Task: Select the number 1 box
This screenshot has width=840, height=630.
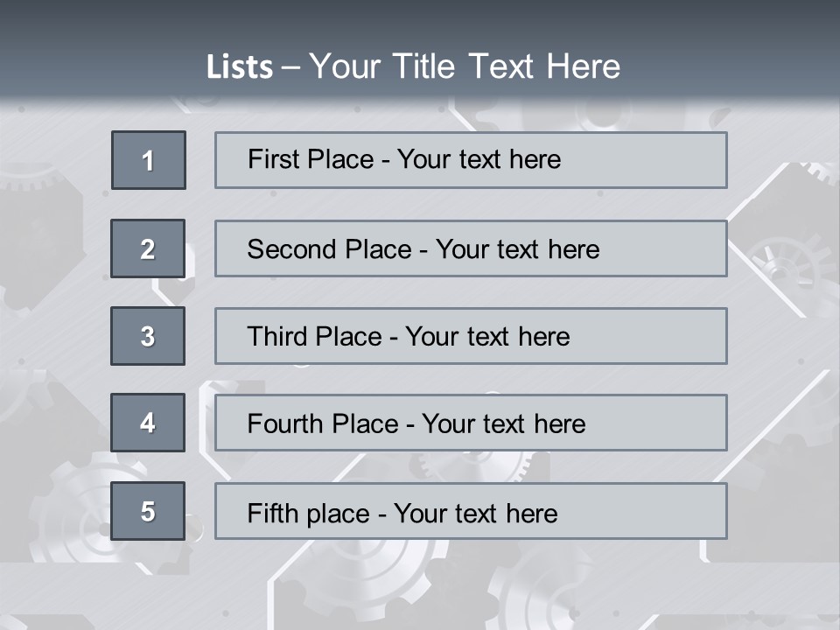Action: 149,160
